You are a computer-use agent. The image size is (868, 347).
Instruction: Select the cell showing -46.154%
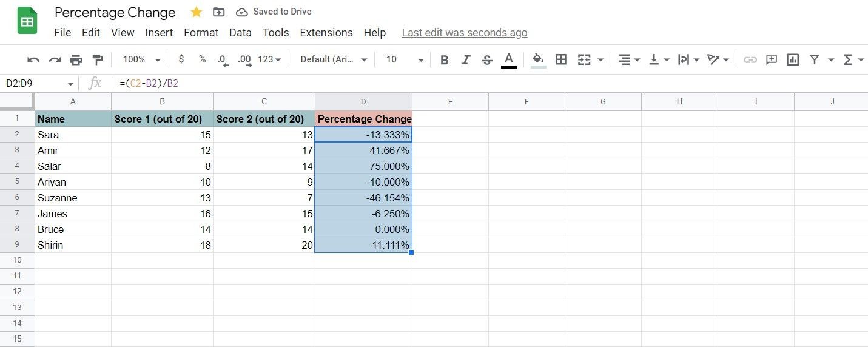point(363,198)
